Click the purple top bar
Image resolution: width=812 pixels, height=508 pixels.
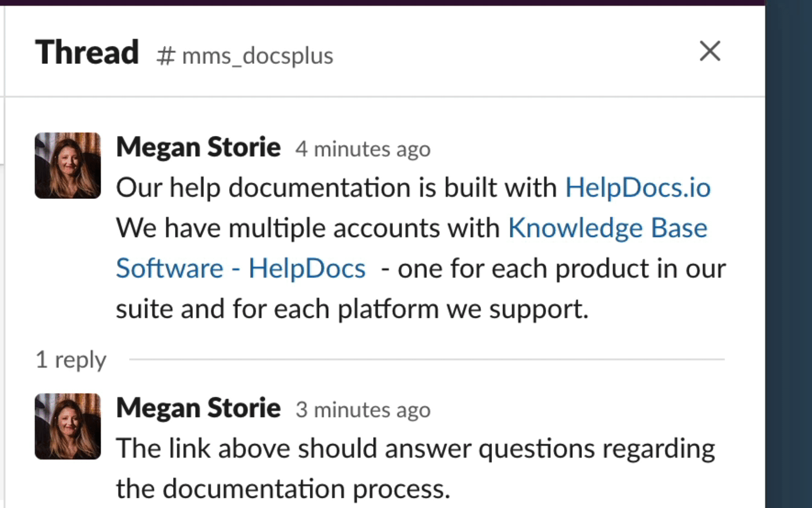click(x=382, y=2)
